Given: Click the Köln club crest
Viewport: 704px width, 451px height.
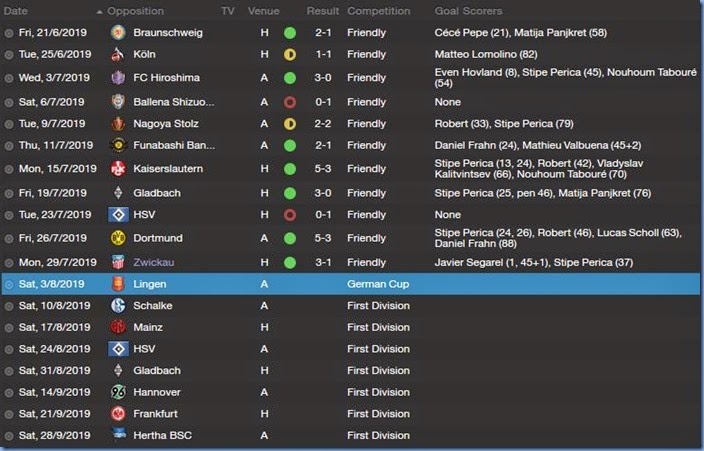Looking at the screenshot, I should click(118, 53).
